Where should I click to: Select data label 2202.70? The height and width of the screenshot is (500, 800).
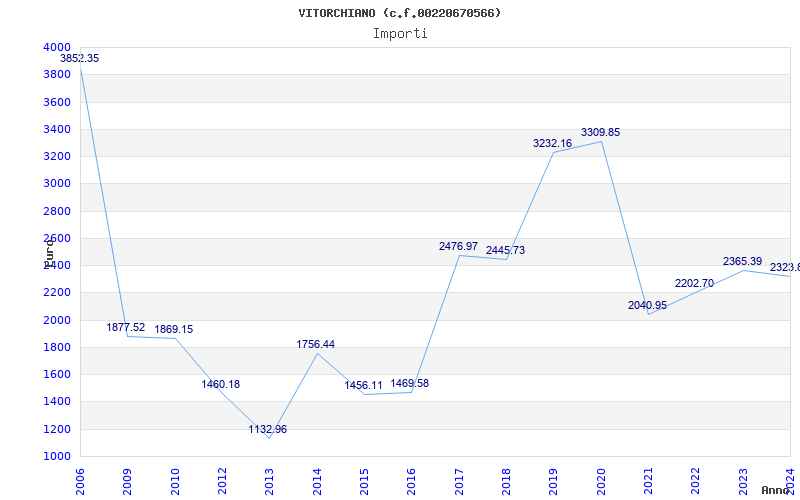click(694, 283)
